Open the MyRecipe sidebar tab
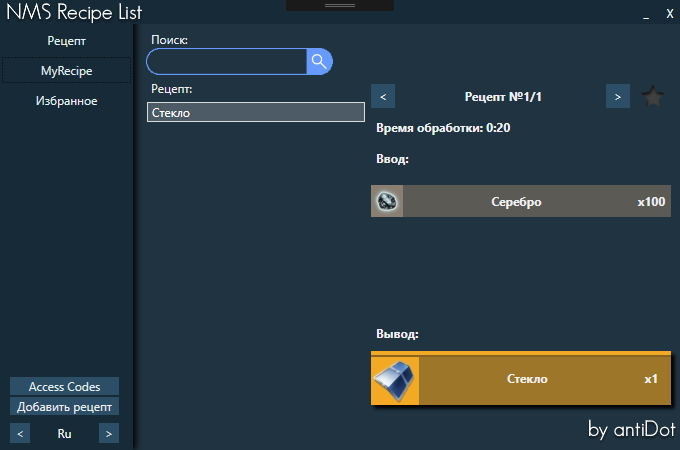Screen dimensions: 680x450 pos(66,70)
